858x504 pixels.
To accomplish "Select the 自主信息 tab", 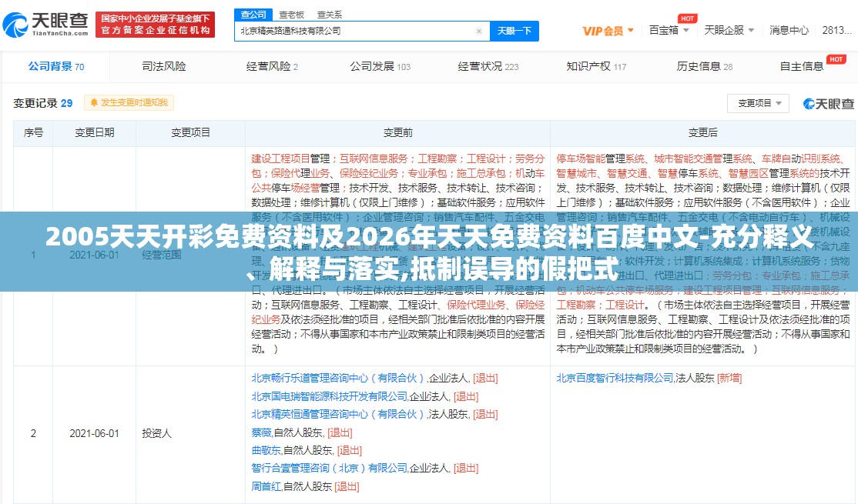I will coord(802,67).
